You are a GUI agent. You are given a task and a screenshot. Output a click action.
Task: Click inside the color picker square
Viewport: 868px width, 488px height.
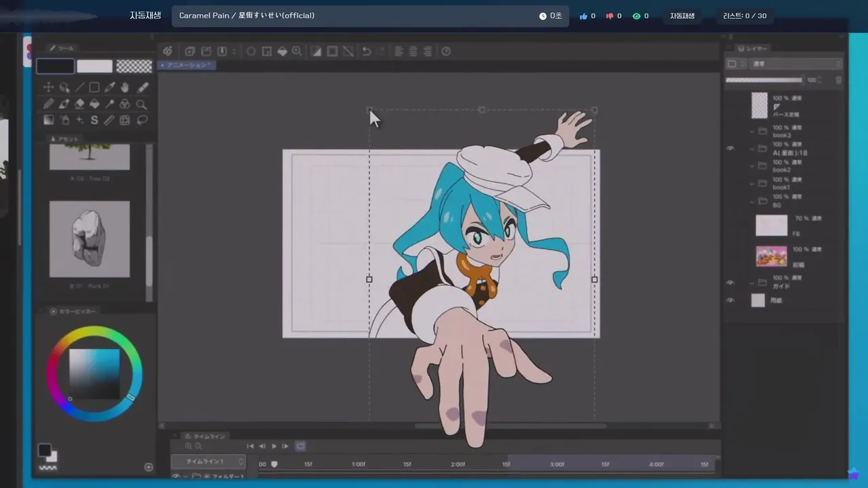pos(94,374)
